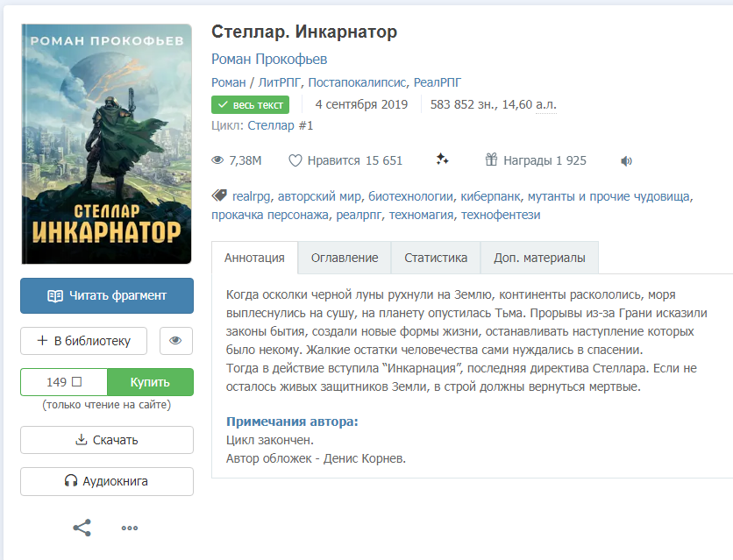Image resolution: width=733 pixels, height=560 pixels.
Task: Toggle the eye watch button beside library
Action: 175,341
